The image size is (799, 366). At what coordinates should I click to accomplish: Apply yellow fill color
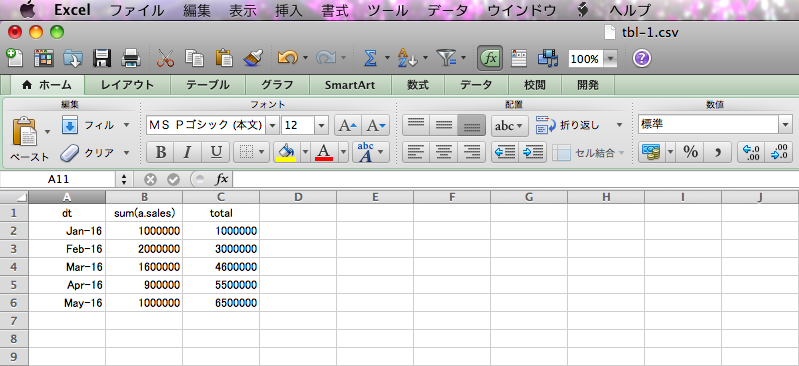tap(287, 152)
